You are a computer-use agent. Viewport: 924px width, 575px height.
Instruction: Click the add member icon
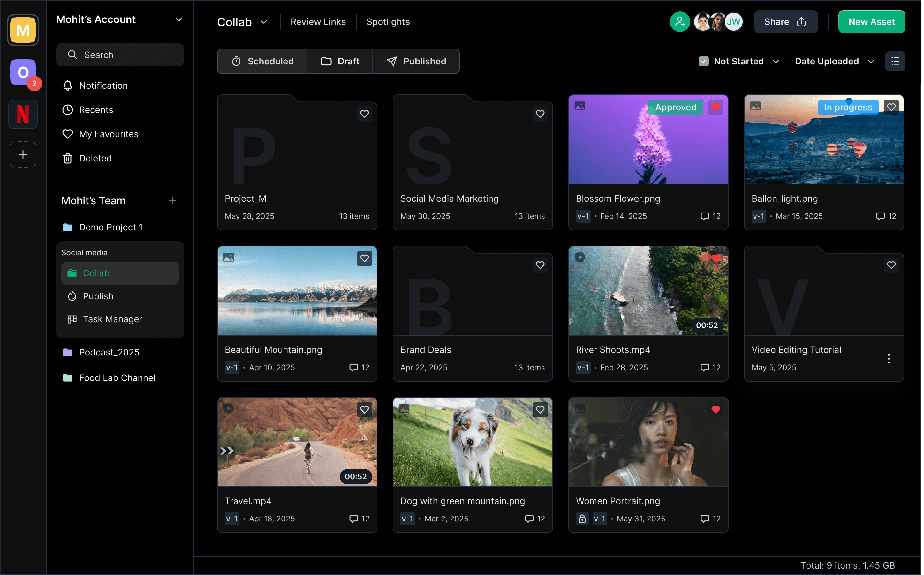tap(679, 22)
